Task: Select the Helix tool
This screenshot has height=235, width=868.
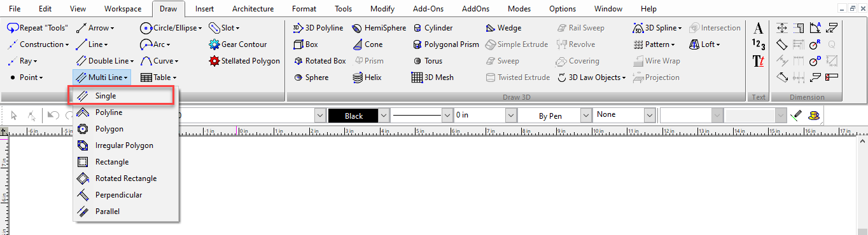Action: [367, 77]
